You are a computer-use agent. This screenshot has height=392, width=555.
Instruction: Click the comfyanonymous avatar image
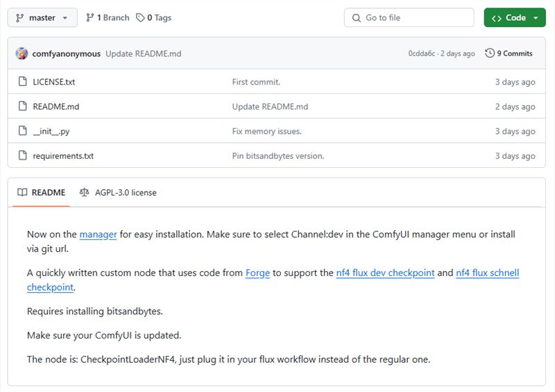click(x=22, y=53)
